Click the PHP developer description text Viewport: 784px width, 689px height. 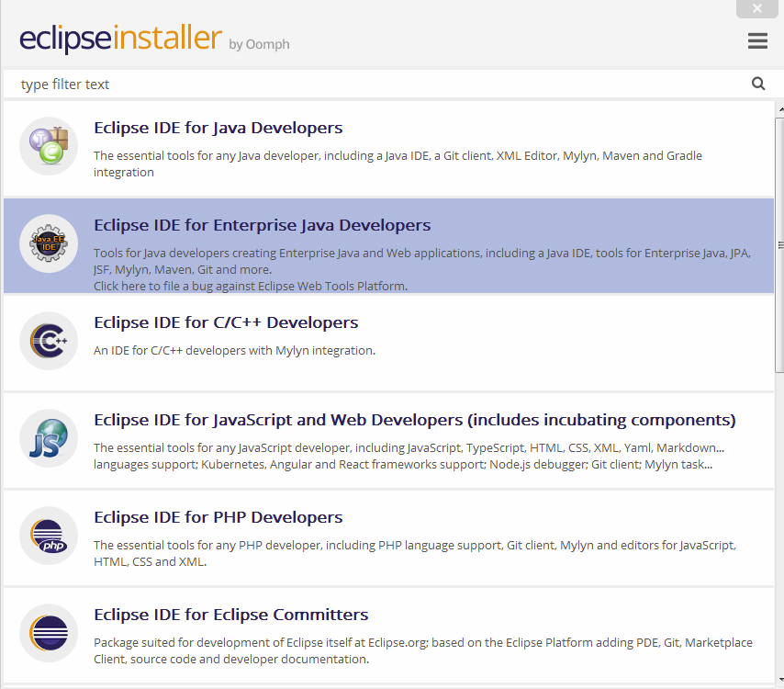[x=415, y=553]
